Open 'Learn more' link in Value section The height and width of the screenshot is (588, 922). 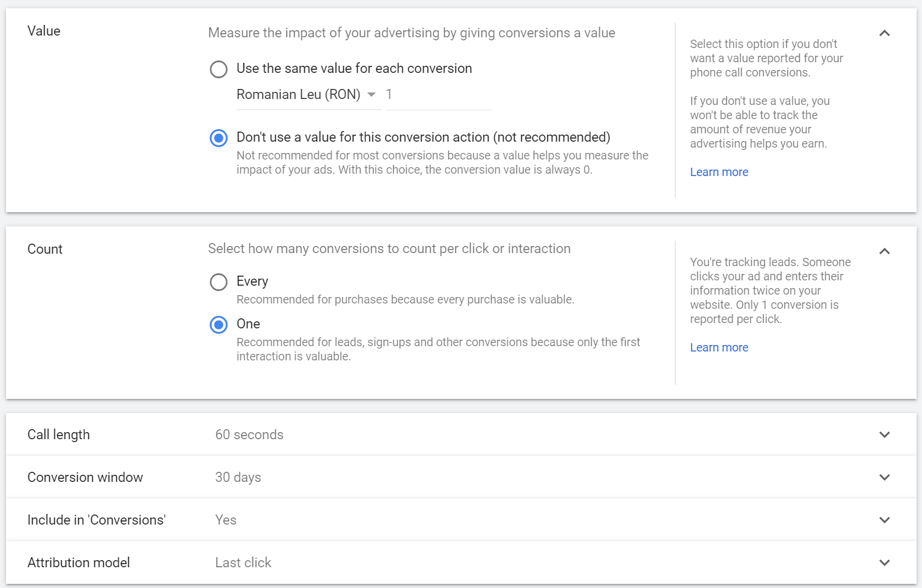719,172
